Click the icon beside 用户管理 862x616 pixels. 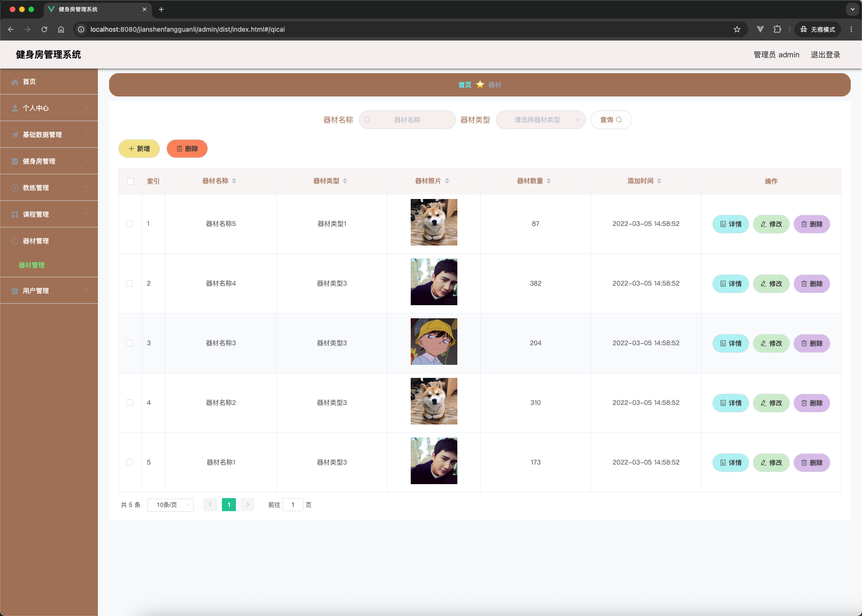15,291
